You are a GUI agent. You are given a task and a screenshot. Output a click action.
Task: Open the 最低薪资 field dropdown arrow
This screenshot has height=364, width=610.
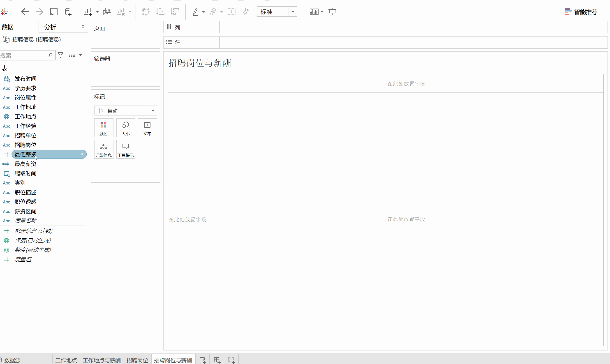pos(82,154)
